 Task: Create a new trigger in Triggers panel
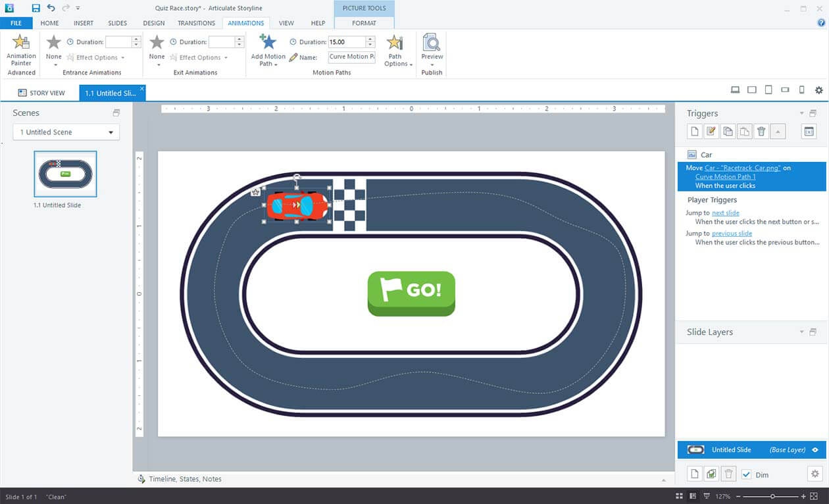point(694,132)
